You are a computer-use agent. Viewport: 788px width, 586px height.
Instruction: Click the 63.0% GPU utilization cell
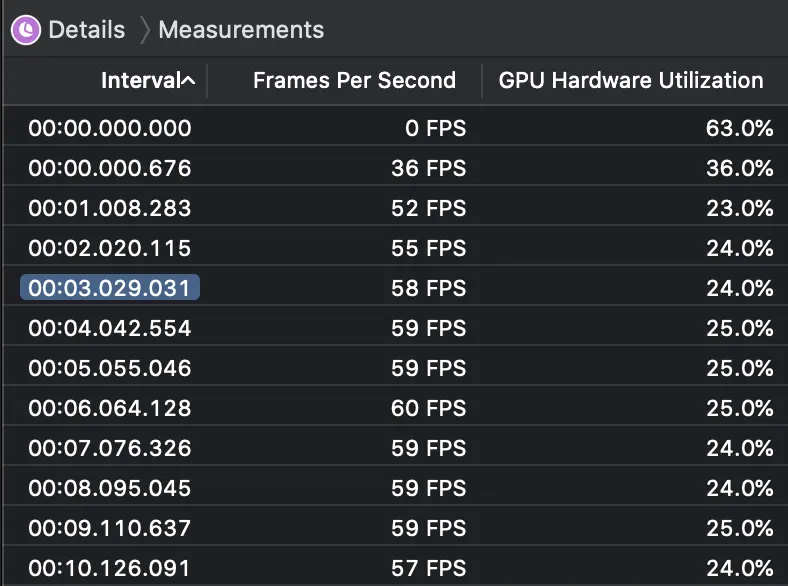tap(739, 128)
